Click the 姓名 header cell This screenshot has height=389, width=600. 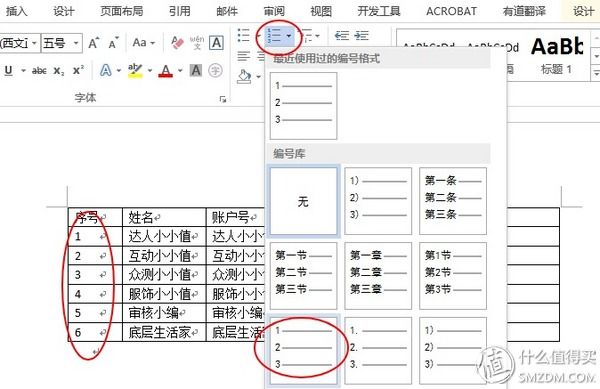tap(164, 217)
